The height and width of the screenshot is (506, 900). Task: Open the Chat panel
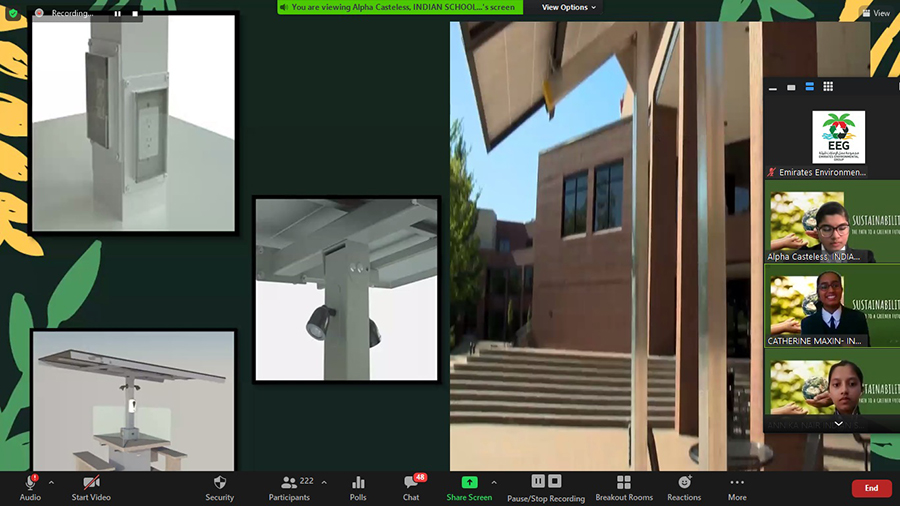click(x=411, y=487)
